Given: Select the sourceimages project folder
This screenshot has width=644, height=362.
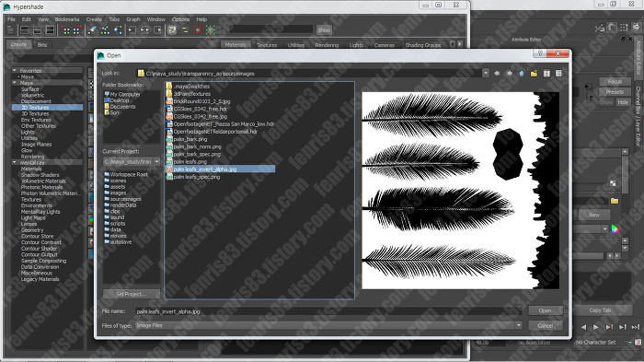Looking at the screenshot, I should click(x=122, y=199).
